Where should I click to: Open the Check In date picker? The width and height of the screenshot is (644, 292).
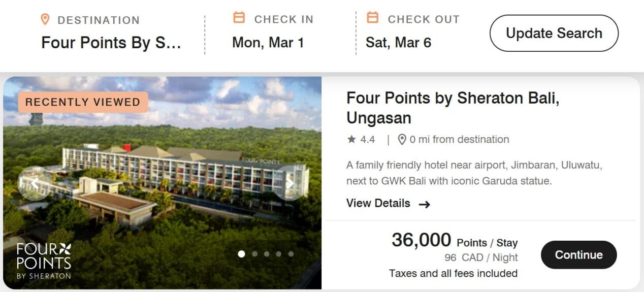pos(268,42)
